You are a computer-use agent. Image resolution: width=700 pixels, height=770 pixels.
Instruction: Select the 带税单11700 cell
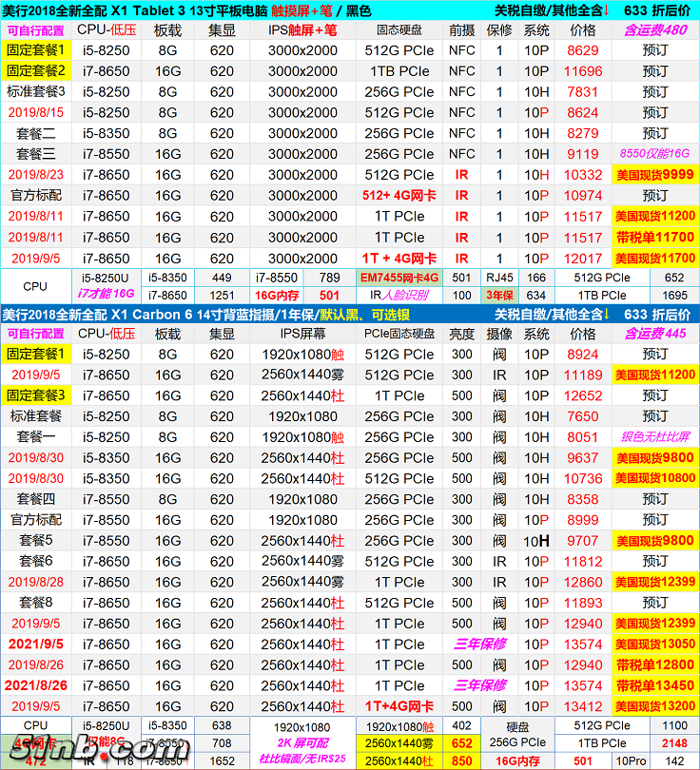pyautogui.click(x=654, y=238)
